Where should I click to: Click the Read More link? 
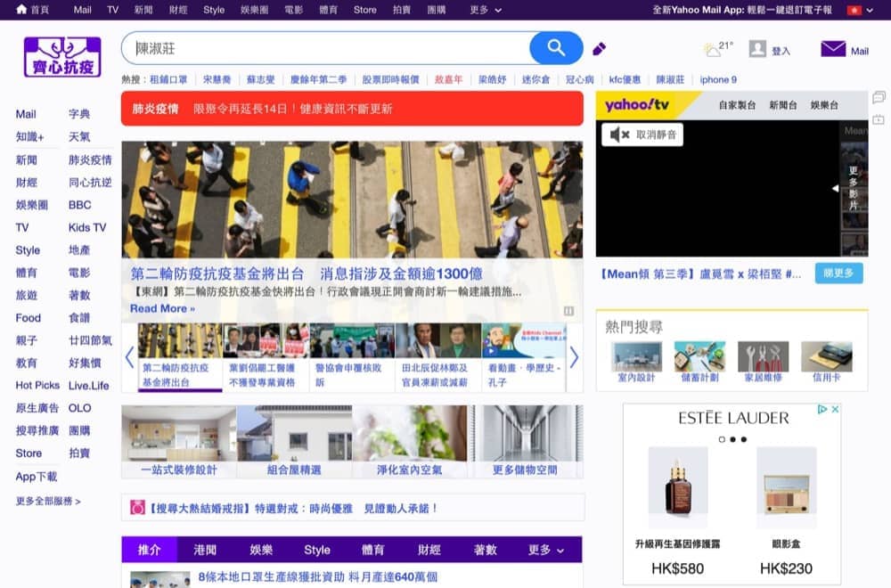(161, 308)
